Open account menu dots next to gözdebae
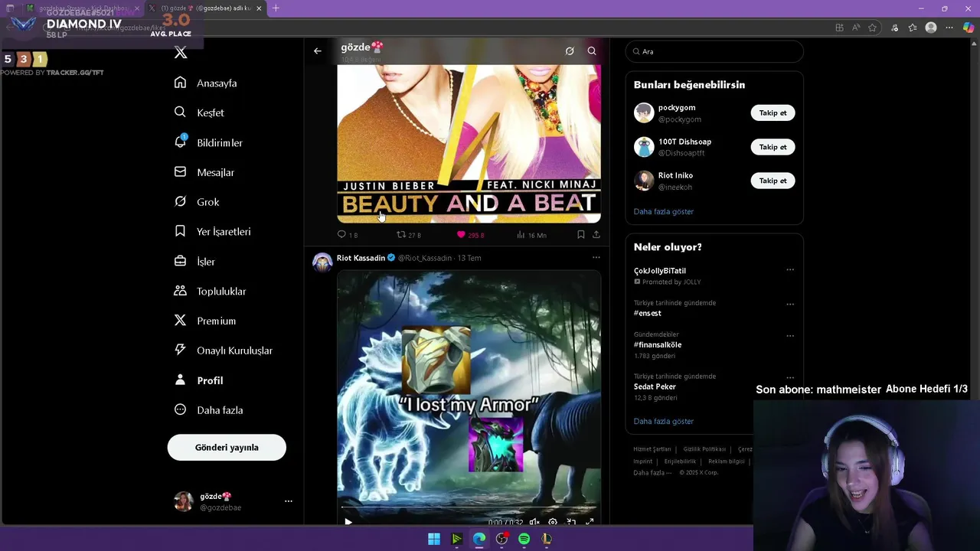The image size is (980, 551). point(289,501)
